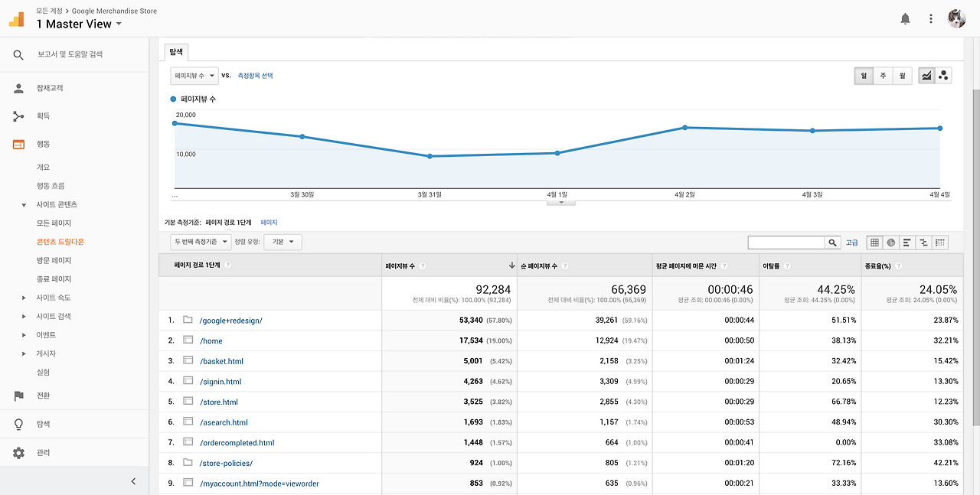Open the 페이지뷰 수 metric dropdown
The height and width of the screenshot is (495, 980).
point(194,75)
